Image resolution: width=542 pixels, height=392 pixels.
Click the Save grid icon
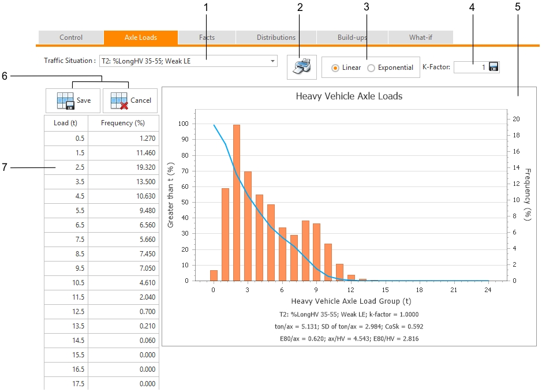[65, 100]
